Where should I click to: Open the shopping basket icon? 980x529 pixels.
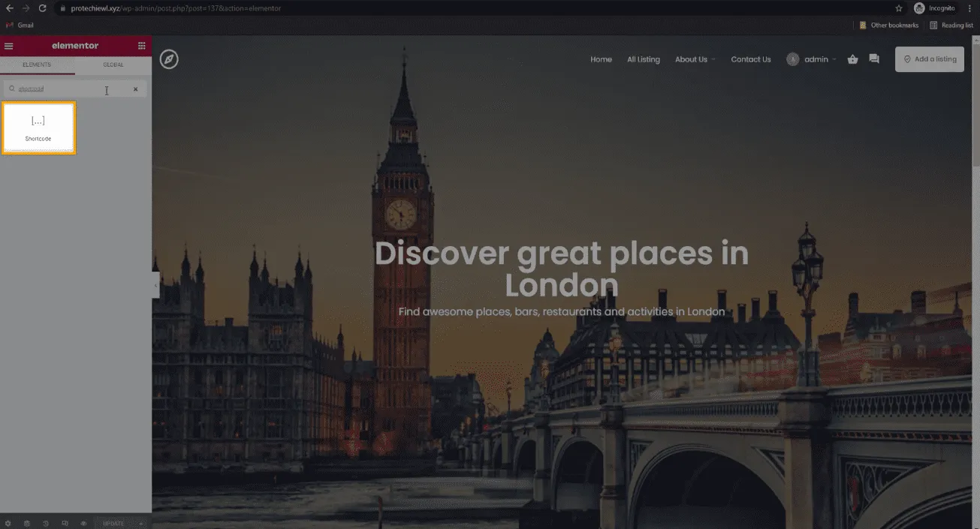pos(852,59)
